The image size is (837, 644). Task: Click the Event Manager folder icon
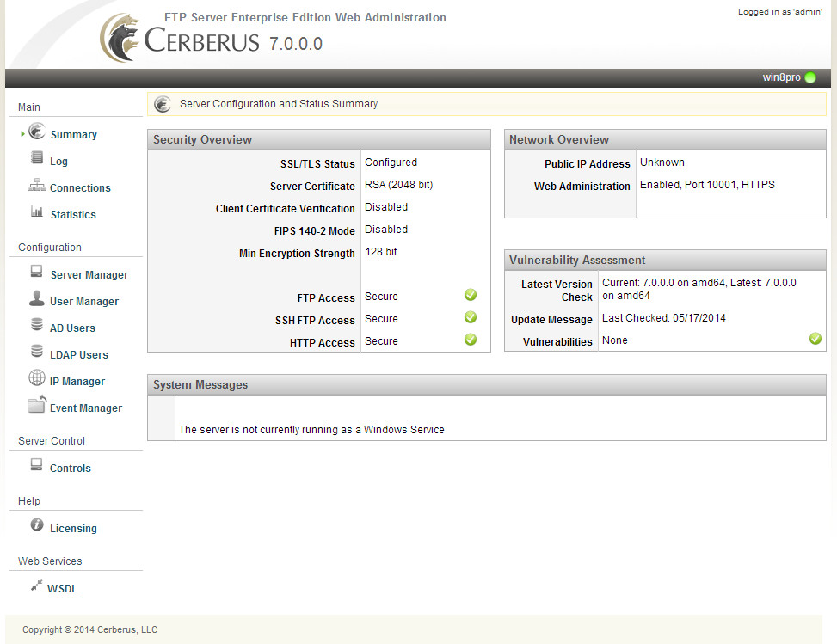click(x=37, y=404)
